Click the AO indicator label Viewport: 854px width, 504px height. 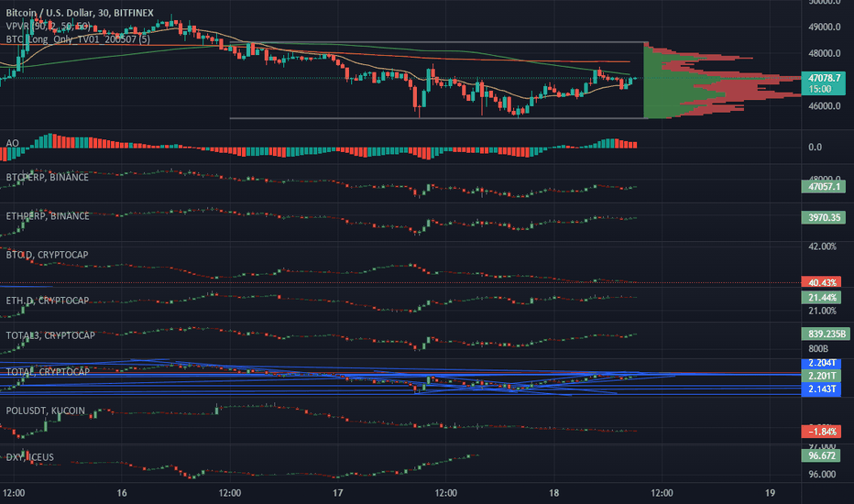coord(12,143)
